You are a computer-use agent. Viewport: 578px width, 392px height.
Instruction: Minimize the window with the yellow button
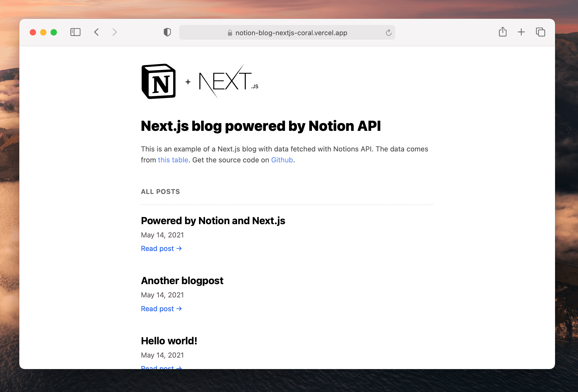click(43, 32)
